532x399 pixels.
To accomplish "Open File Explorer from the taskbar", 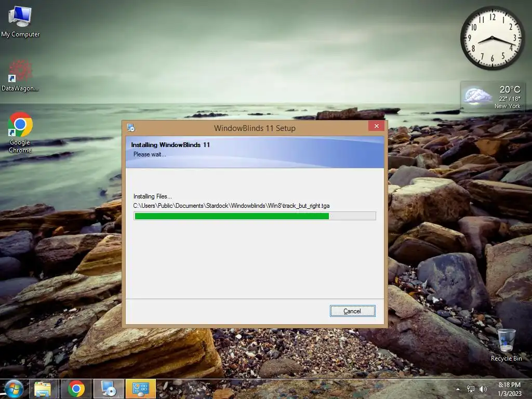I will point(43,389).
